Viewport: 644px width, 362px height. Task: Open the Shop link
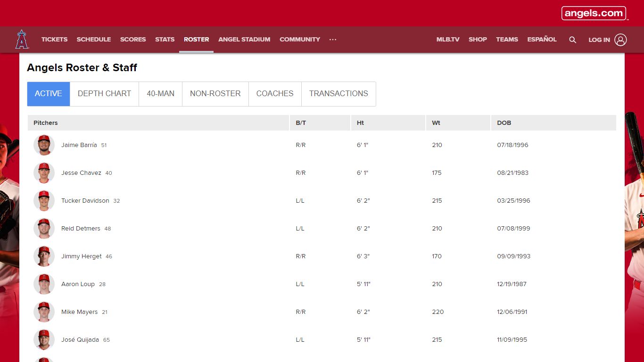click(x=478, y=40)
